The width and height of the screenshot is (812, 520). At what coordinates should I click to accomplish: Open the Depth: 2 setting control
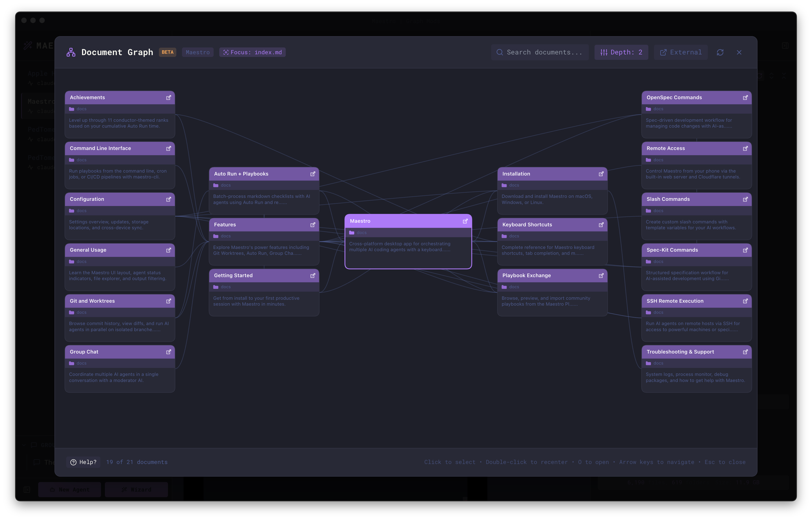click(621, 52)
